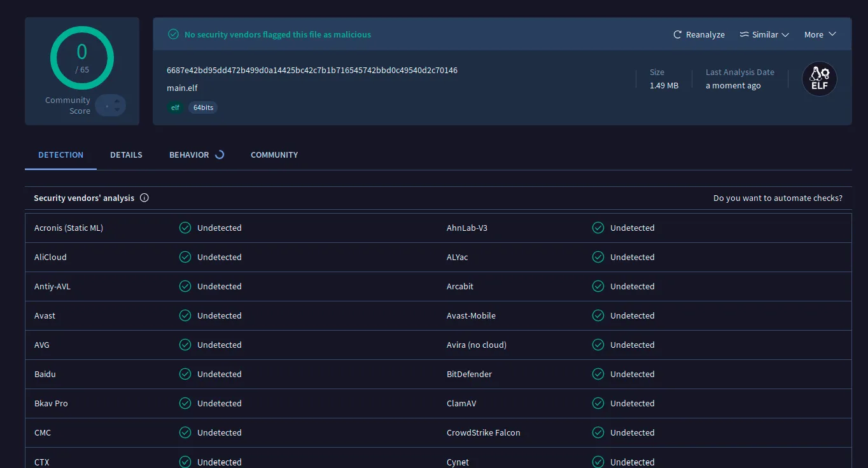
Task: Click the Arcabit vendor name
Action: tap(460, 286)
